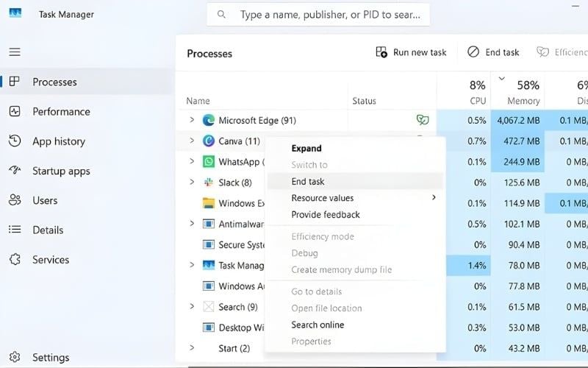Image resolution: width=588 pixels, height=368 pixels.
Task: Expand the Task Manager process group
Action: coord(192,265)
